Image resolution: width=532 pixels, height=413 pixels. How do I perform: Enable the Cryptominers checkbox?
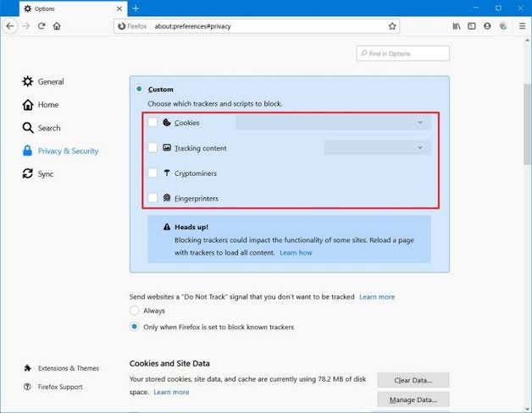pyautogui.click(x=152, y=173)
